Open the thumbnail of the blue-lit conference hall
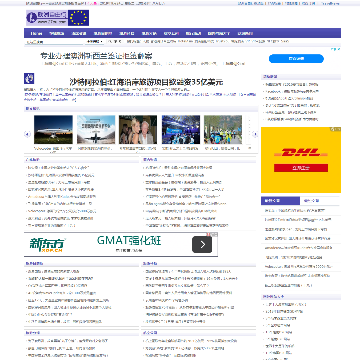The image size is (360, 360). click(x=181, y=130)
